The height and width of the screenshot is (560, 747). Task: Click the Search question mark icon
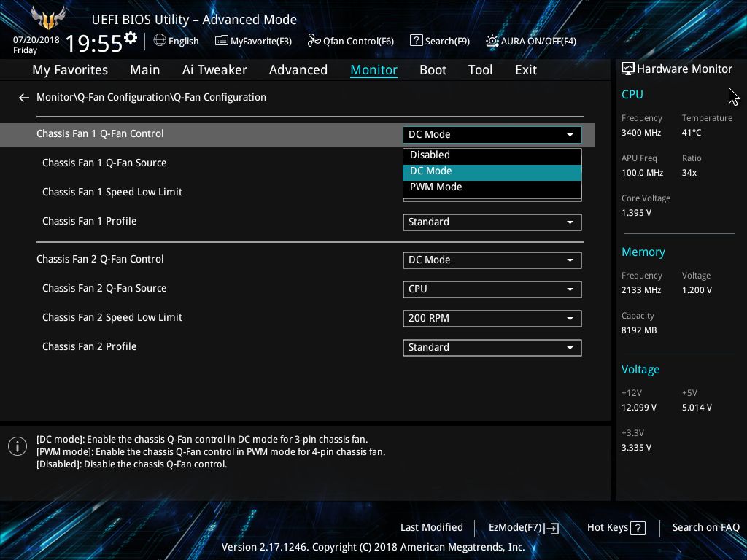point(416,41)
